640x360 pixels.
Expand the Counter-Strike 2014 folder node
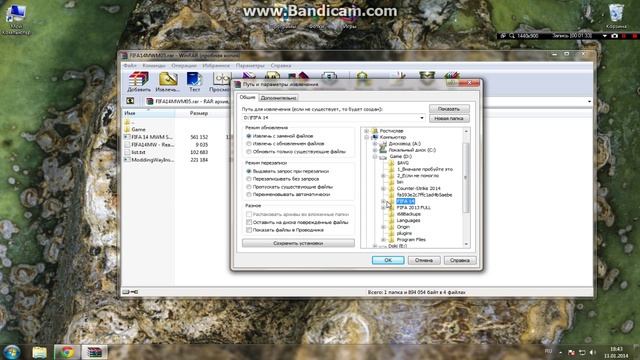(383, 188)
